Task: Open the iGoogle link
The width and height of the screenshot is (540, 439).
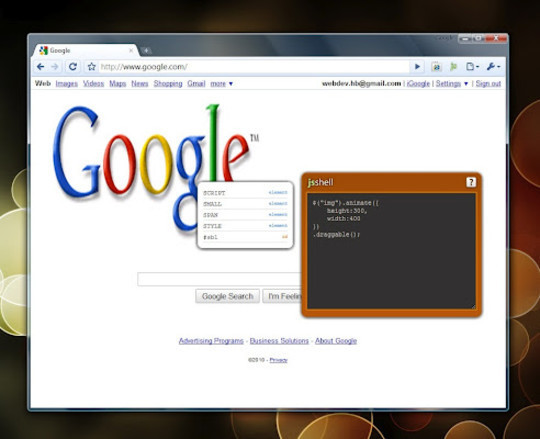Action: click(418, 84)
